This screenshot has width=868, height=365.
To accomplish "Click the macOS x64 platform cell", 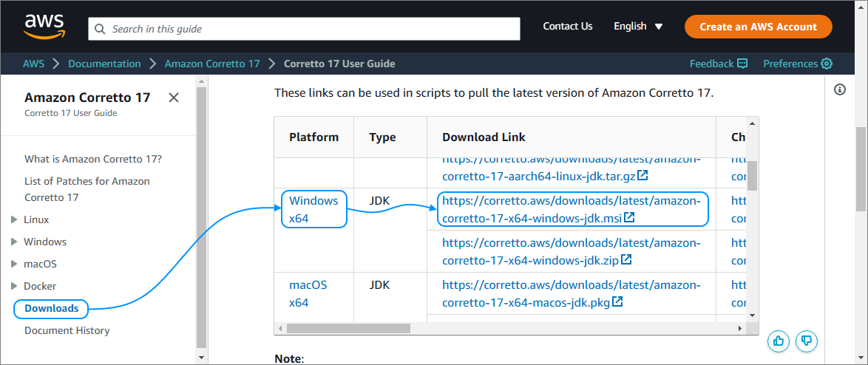I will click(308, 293).
